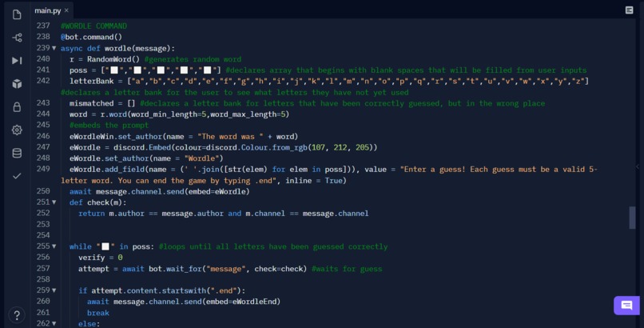The image size is (644, 328).
Task: Open the Version control sidebar icon
Action: tap(17, 38)
